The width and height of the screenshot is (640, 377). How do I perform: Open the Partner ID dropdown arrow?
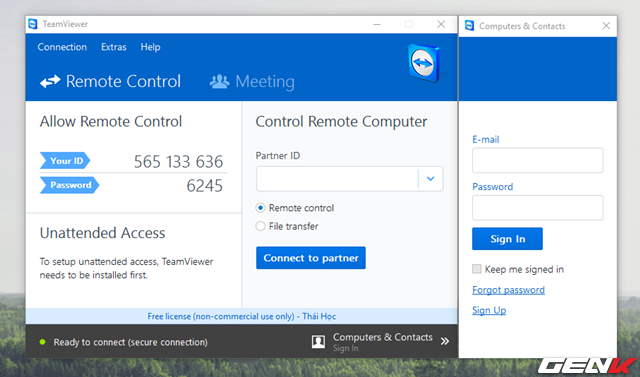(x=430, y=179)
